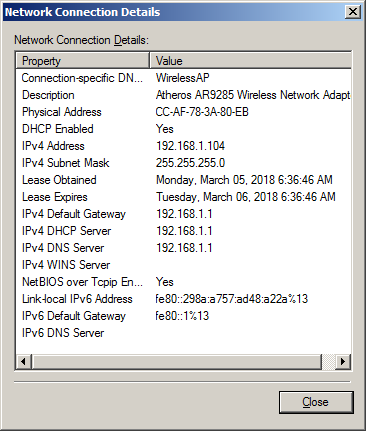Viewport: 366px width, 431px height.
Task: Click the left scroll arrow
Action: [24, 362]
